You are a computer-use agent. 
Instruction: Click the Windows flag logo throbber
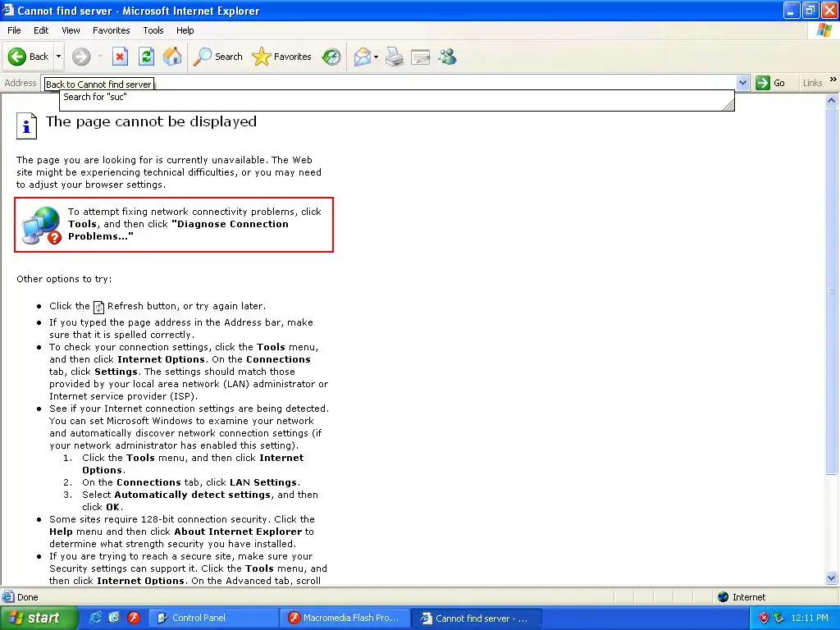coord(824,30)
